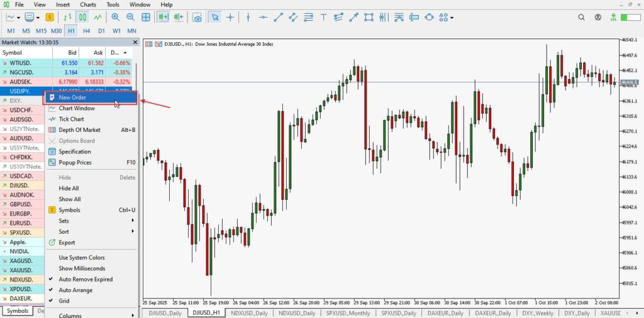Click the Zoom In magnifier icon
Viewport: 644px width, 318px height.
click(116, 18)
